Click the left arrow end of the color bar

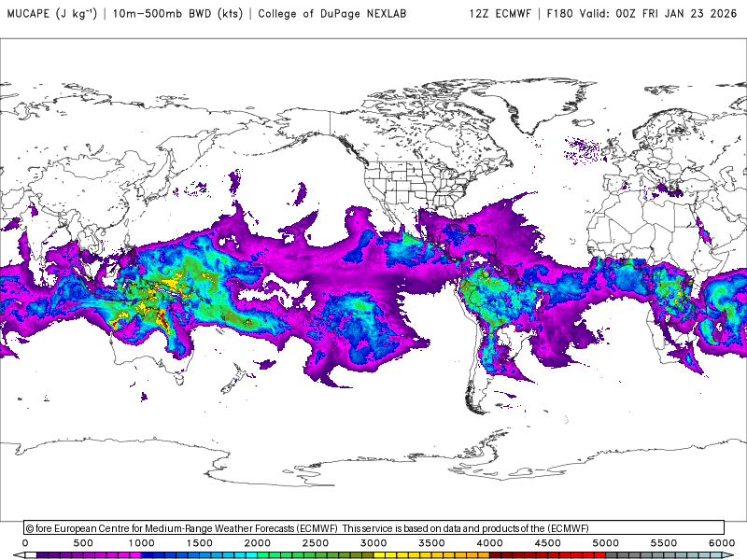(x=19, y=555)
